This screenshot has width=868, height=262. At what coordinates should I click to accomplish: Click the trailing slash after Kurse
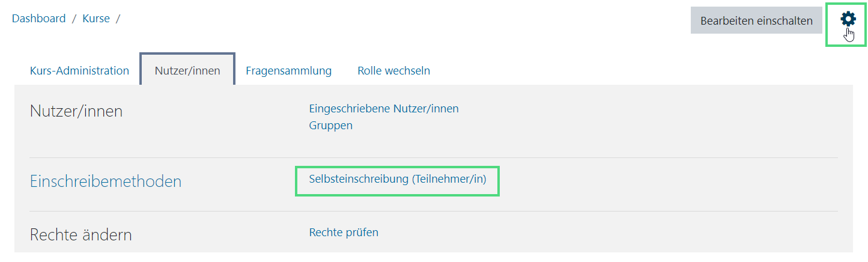(x=118, y=19)
